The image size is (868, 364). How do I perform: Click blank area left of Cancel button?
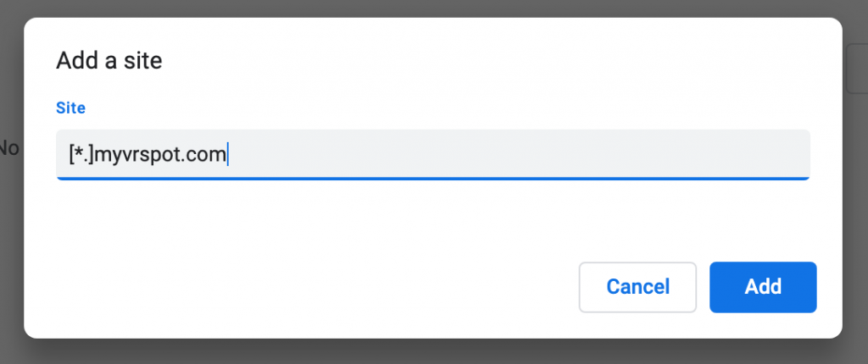coord(315,287)
